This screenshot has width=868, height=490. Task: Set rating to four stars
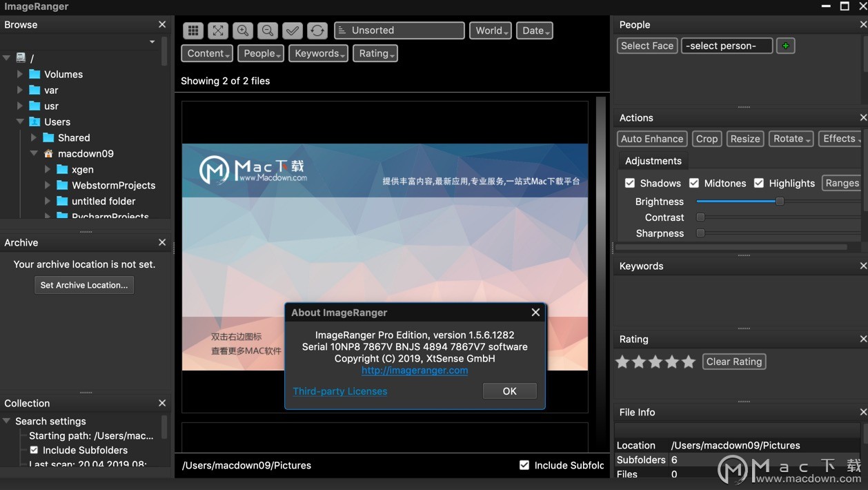coord(672,362)
